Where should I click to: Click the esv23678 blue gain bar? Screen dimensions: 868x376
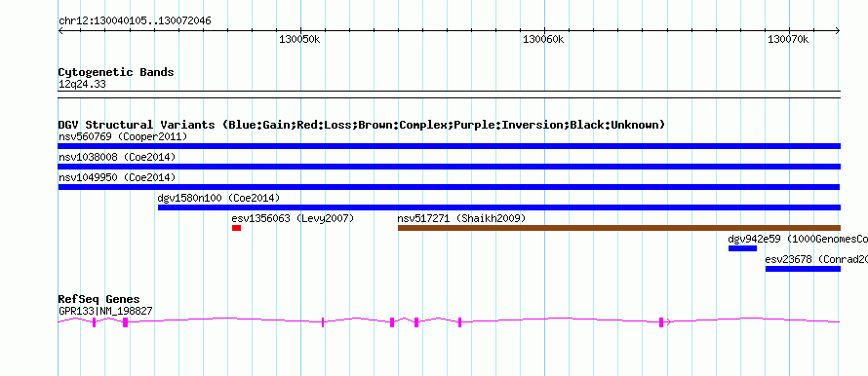[804, 269]
